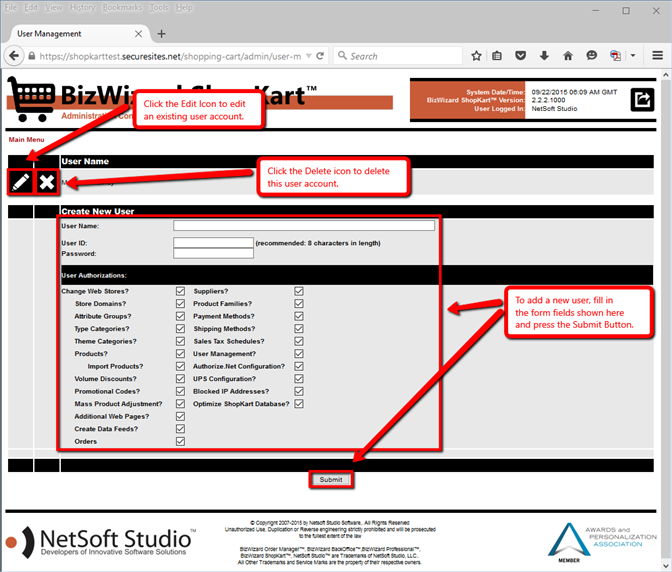This screenshot has width=672, height=572.
Task: Click the logout icon in header
Action: (x=642, y=99)
